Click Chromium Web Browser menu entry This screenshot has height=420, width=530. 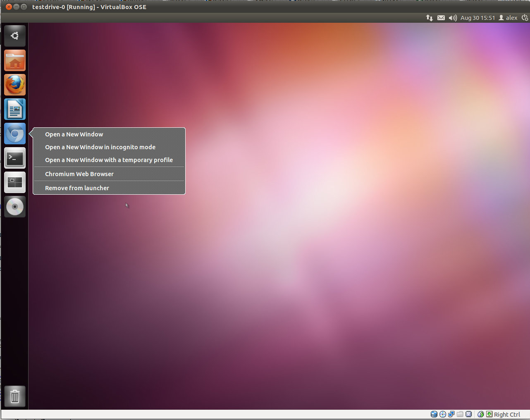pos(79,174)
